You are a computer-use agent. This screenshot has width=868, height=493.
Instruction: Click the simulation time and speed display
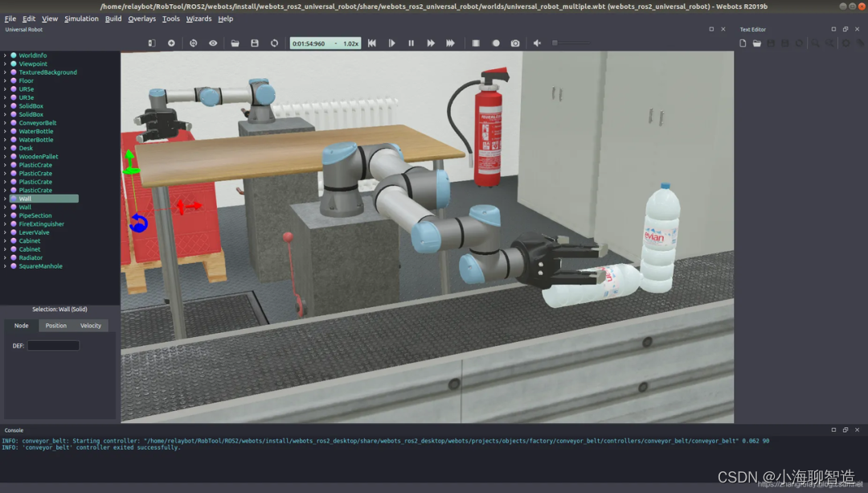(x=325, y=43)
